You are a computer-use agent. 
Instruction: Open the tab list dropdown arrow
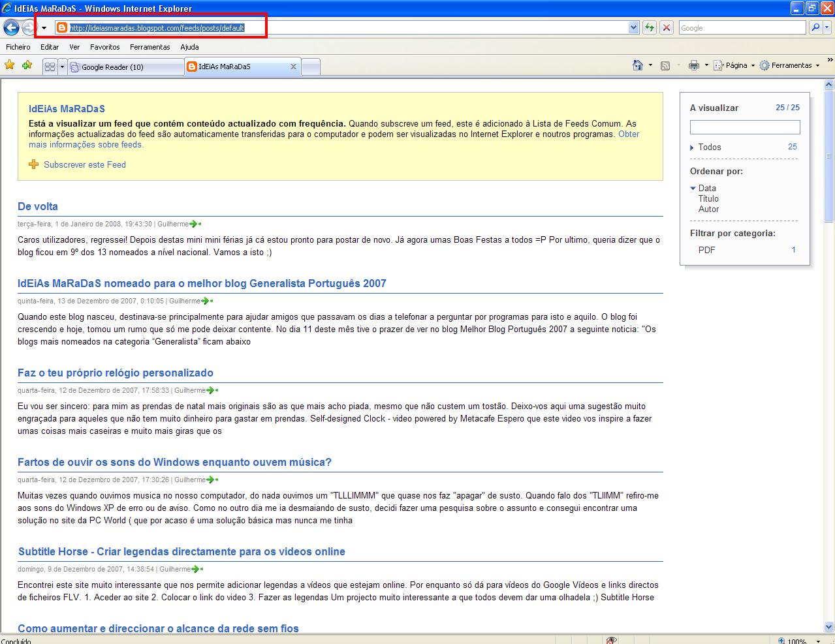pyautogui.click(x=63, y=67)
